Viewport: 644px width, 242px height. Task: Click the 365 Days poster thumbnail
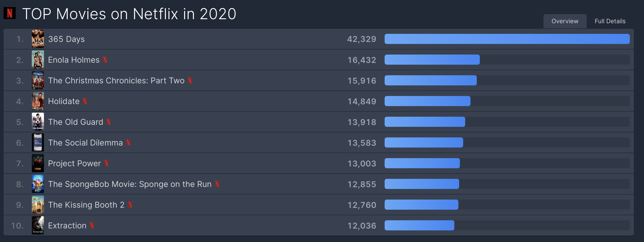click(38, 39)
